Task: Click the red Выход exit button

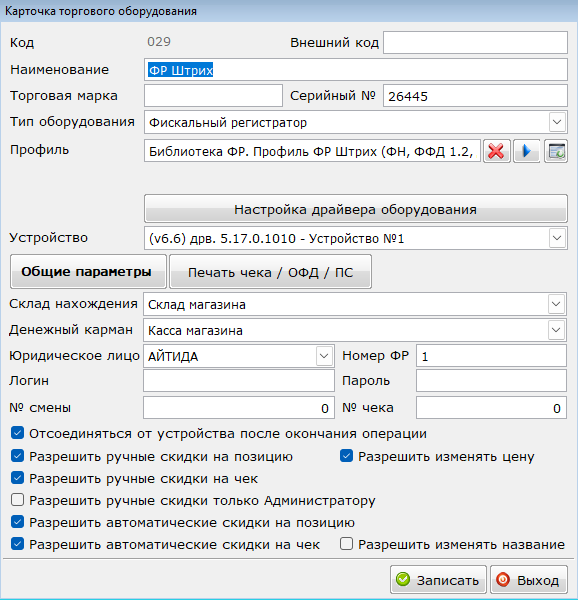Action: pos(529,580)
